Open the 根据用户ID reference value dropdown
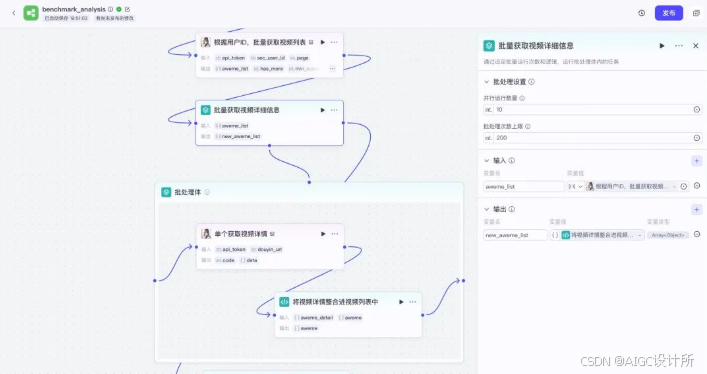This screenshot has width=707, height=374. pyautogui.click(x=631, y=186)
